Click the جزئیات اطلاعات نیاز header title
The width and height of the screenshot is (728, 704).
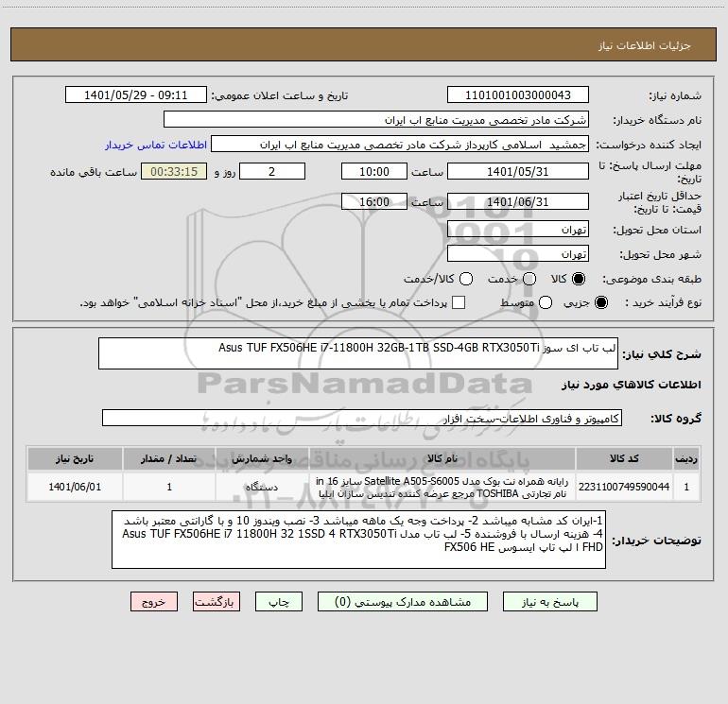(644, 45)
